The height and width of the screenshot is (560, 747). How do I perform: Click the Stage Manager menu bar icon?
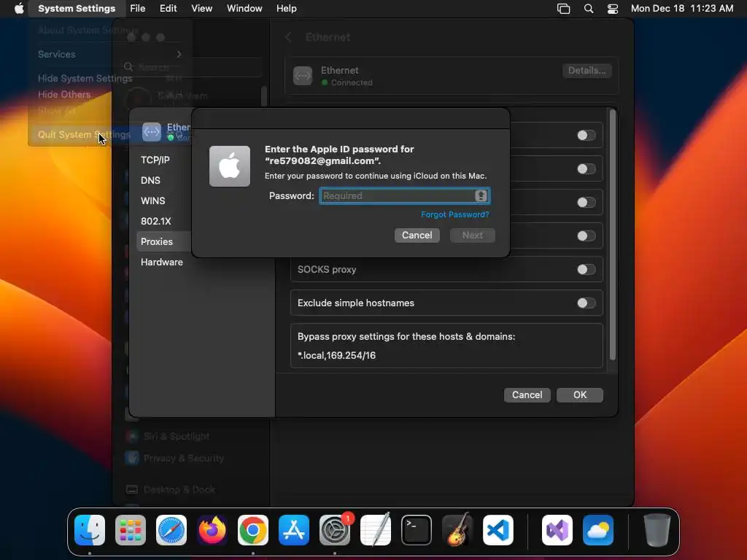click(564, 9)
